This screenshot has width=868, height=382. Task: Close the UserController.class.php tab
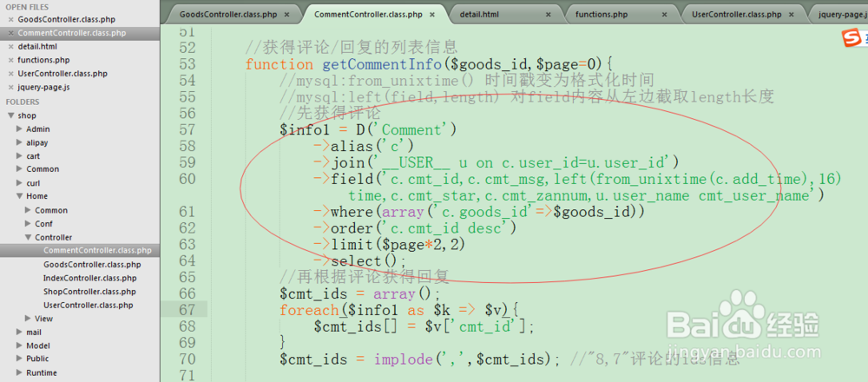click(791, 15)
